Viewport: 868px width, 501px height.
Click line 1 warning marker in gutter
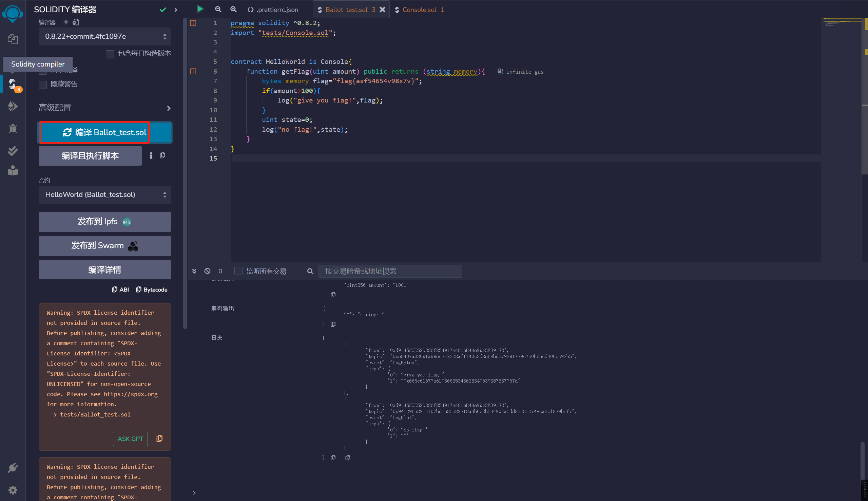pyautogui.click(x=193, y=23)
